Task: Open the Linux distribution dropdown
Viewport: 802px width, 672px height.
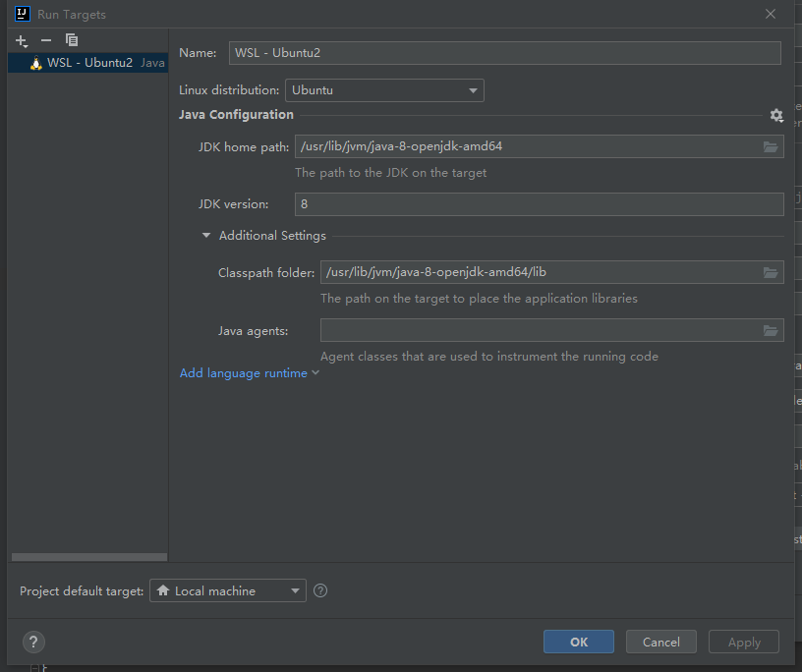Action: click(384, 90)
